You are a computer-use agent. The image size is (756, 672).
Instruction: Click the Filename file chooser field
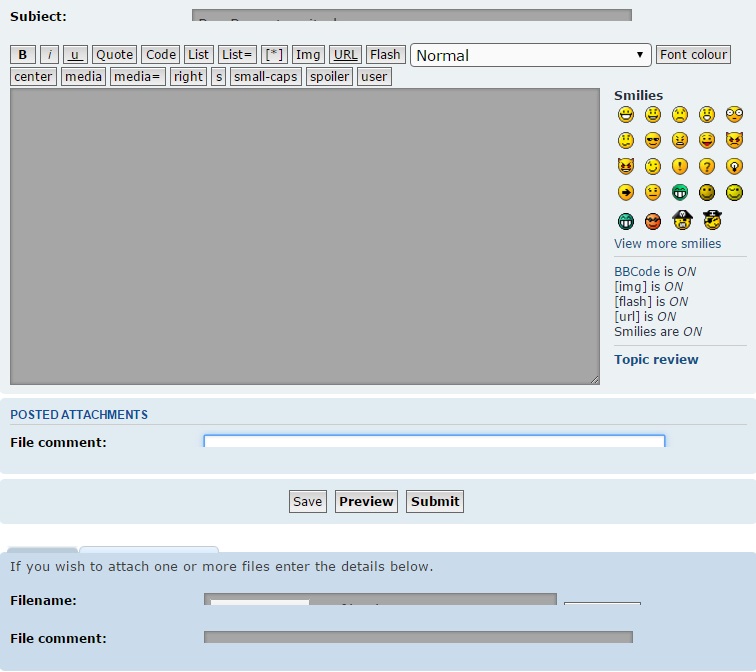pos(380,599)
